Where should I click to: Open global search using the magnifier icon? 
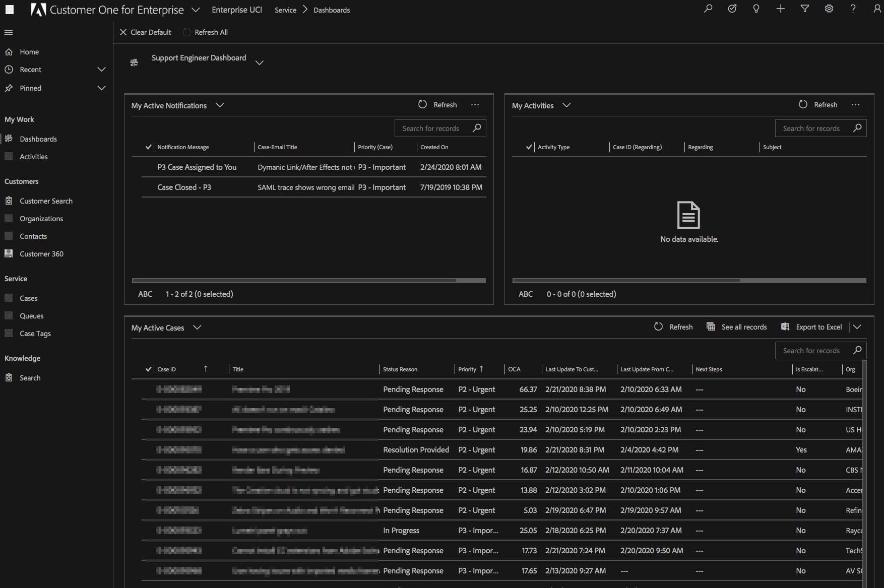[x=708, y=9]
